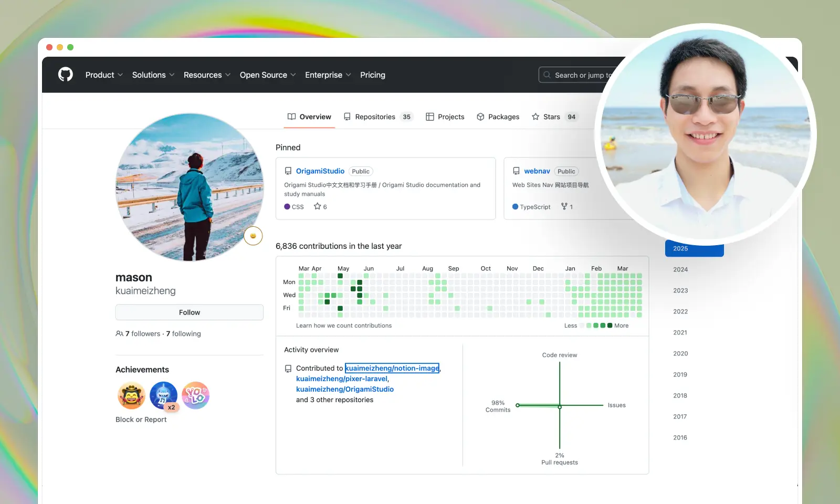Switch to the Overview tab
This screenshot has height=504, width=840.
[309, 117]
